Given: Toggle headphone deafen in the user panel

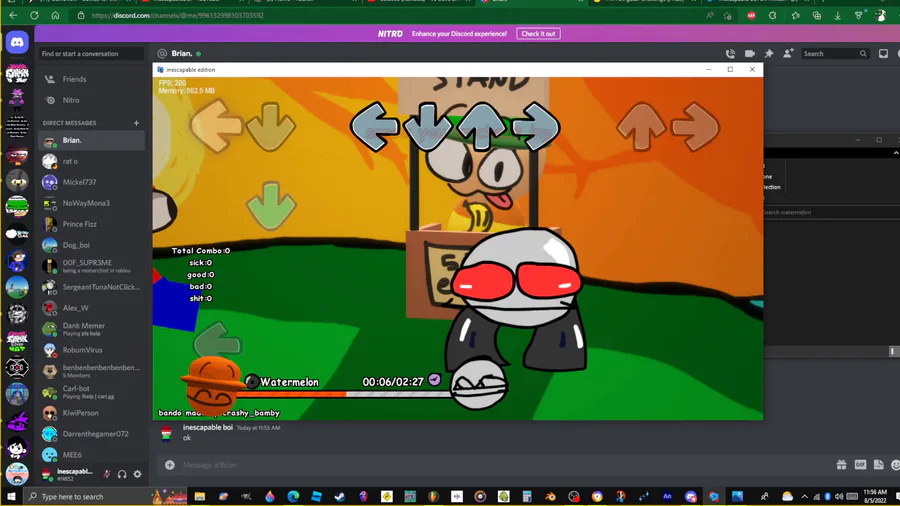Looking at the screenshot, I should pyautogui.click(x=122, y=474).
